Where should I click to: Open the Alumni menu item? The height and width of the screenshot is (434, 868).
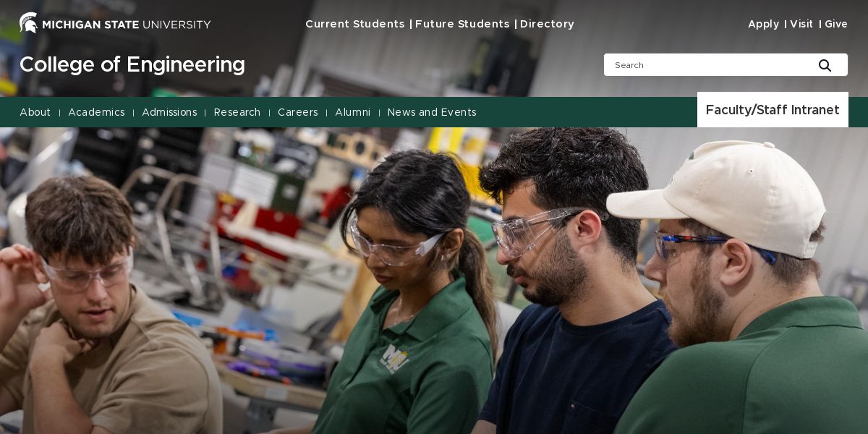click(353, 112)
